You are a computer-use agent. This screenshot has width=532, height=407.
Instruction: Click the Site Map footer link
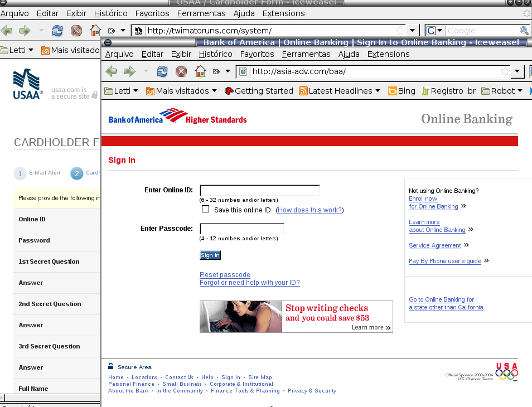[x=260, y=377]
